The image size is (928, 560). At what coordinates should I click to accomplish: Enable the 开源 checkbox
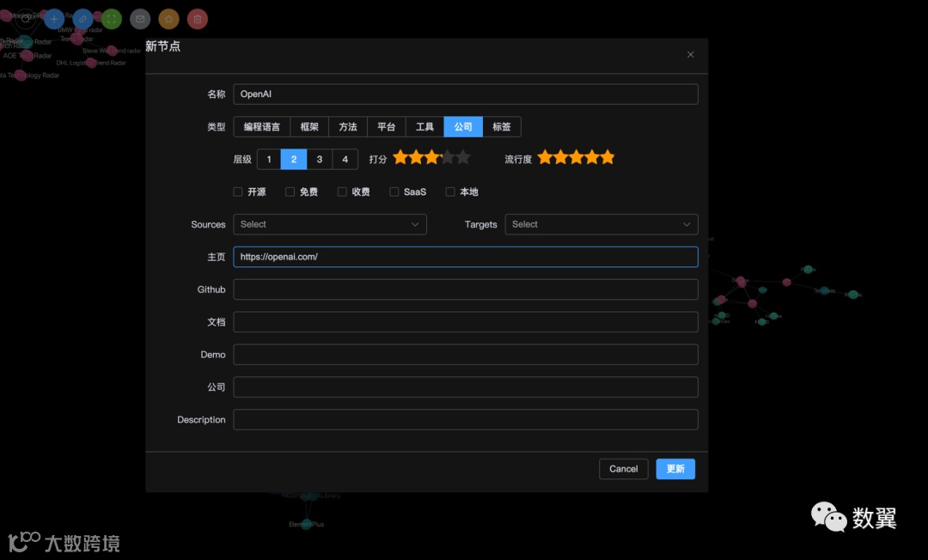click(238, 192)
